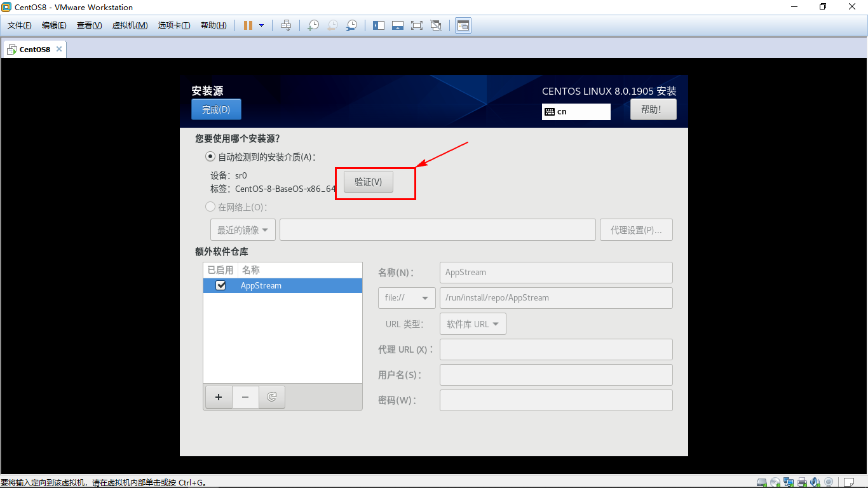Click the printer status bar icon
This screenshot has width=868, height=488.
[x=802, y=482]
